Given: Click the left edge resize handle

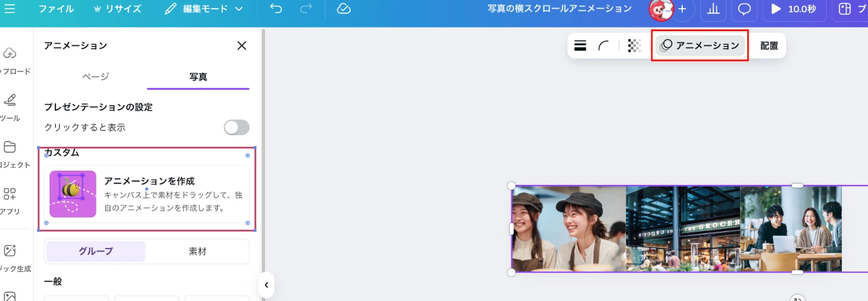Looking at the screenshot, I should 511,229.
